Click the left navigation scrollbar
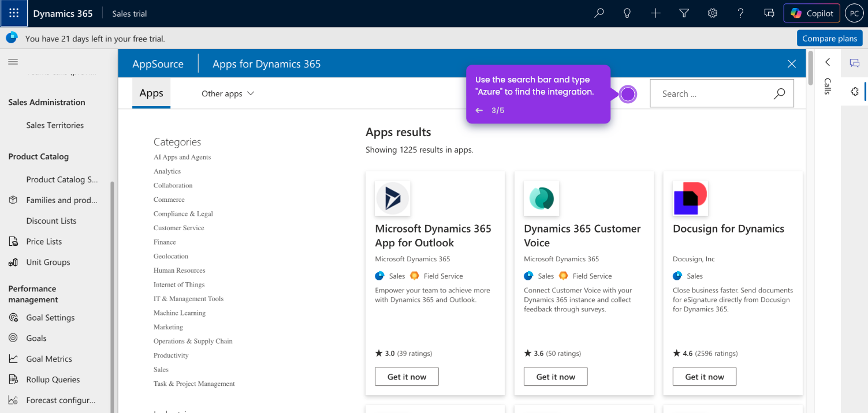 [x=112, y=296]
